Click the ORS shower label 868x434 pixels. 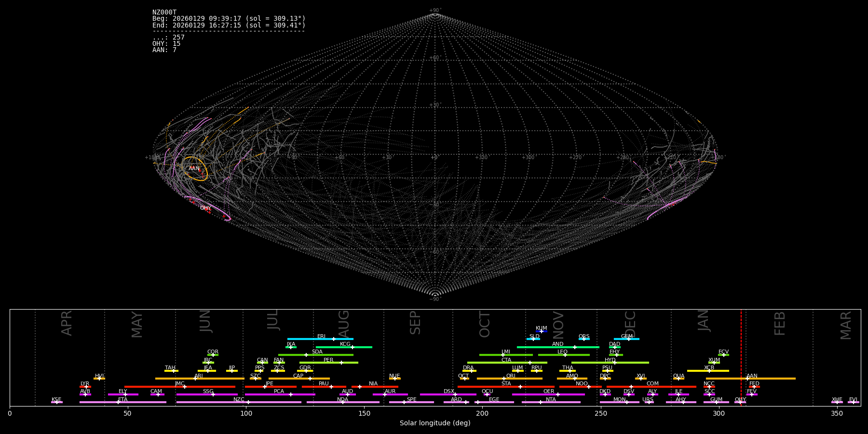[x=584, y=337]
